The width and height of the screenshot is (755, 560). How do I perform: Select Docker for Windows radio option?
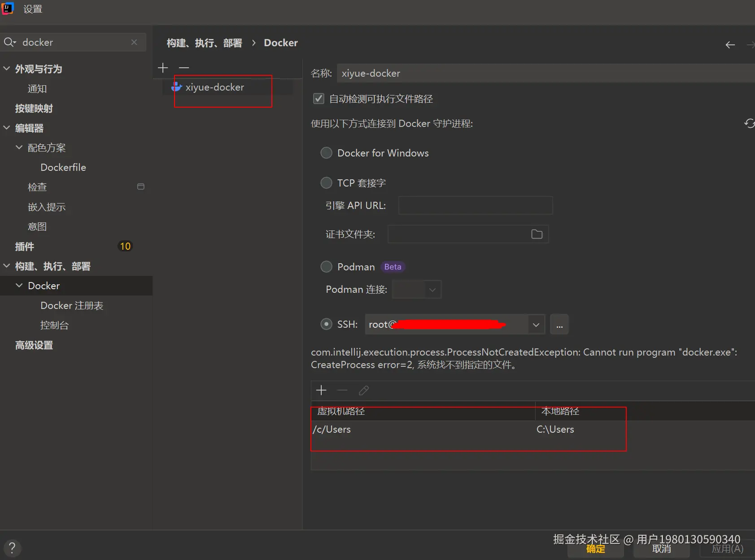(x=326, y=153)
